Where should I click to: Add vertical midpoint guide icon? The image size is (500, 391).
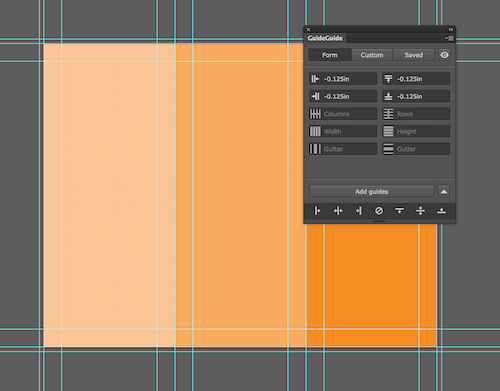(338, 211)
